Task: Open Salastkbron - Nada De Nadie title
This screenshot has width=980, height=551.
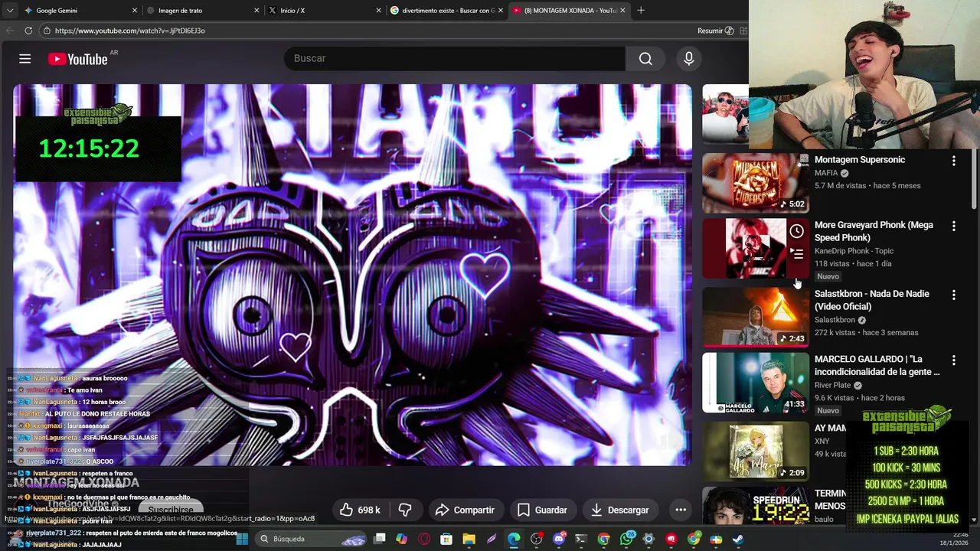Action: pyautogui.click(x=872, y=300)
